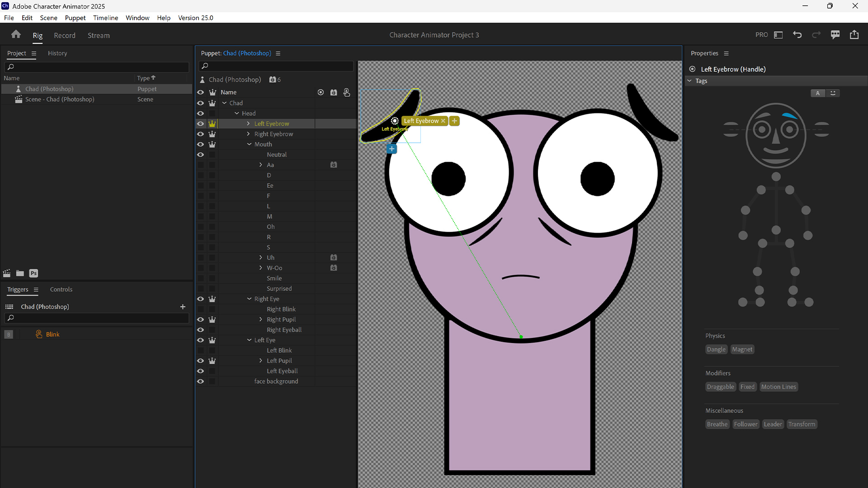
Task: Hide the Right Eyebrow layer
Action: [x=200, y=134]
